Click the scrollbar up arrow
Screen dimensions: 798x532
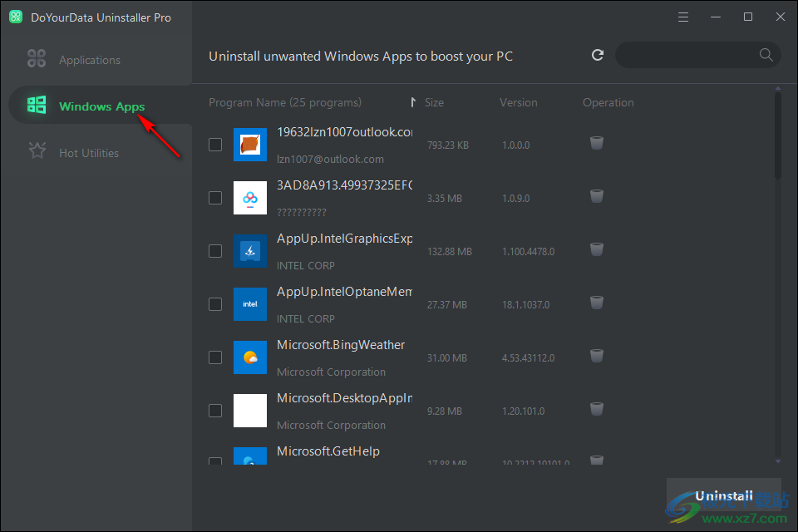click(778, 88)
